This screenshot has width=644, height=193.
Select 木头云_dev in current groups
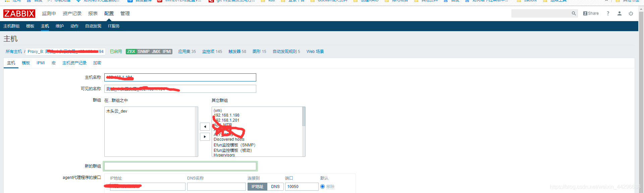pos(117,111)
